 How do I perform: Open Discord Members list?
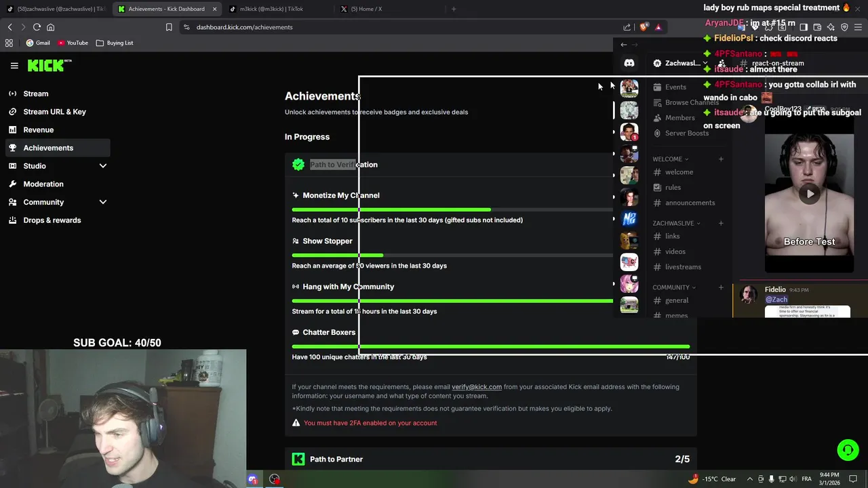coord(673,118)
